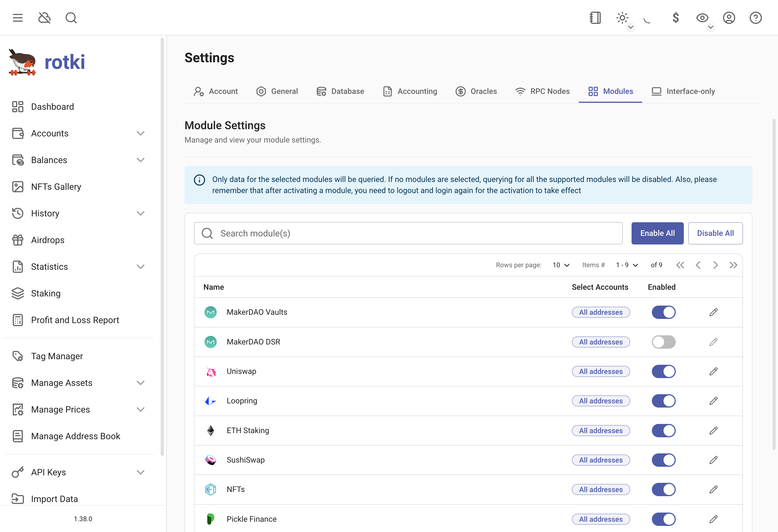Expand the API Keys group
This screenshot has width=778, height=532.
(79, 472)
